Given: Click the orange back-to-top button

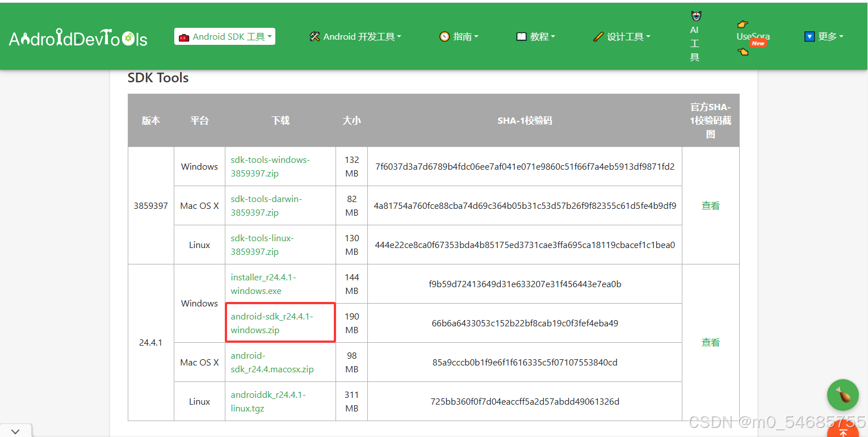Looking at the screenshot, I should tap(843, 429).
